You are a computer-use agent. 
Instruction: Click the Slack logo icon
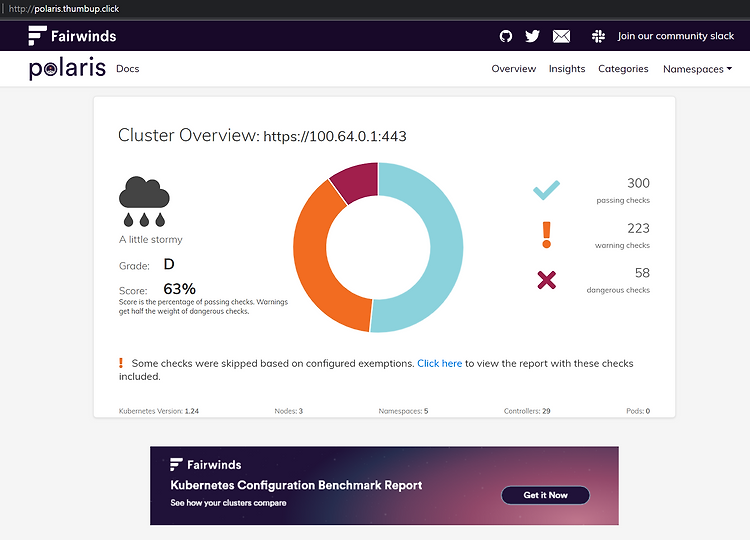598,36
